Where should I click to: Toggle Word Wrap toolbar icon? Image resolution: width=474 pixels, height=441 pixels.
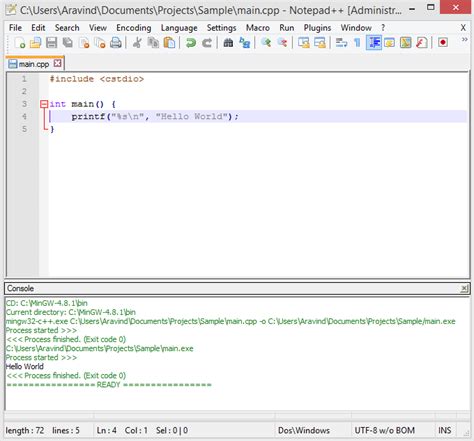coord(341,43)
